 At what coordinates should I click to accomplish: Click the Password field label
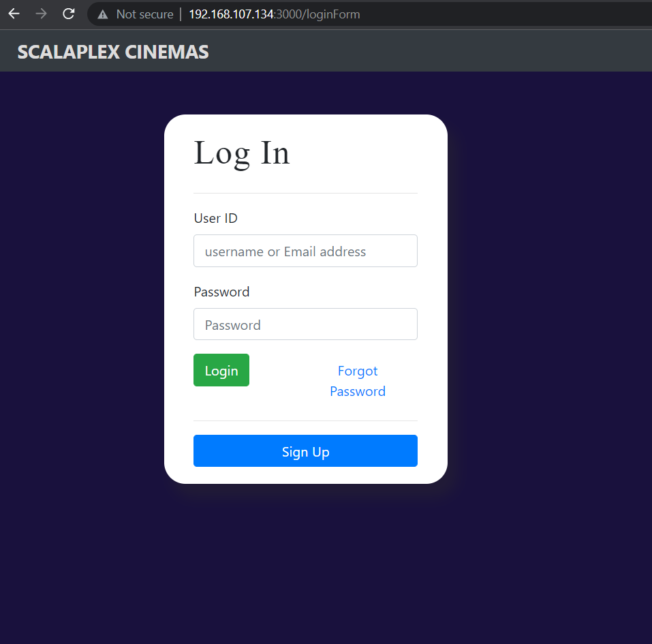[x=221, y=292]
